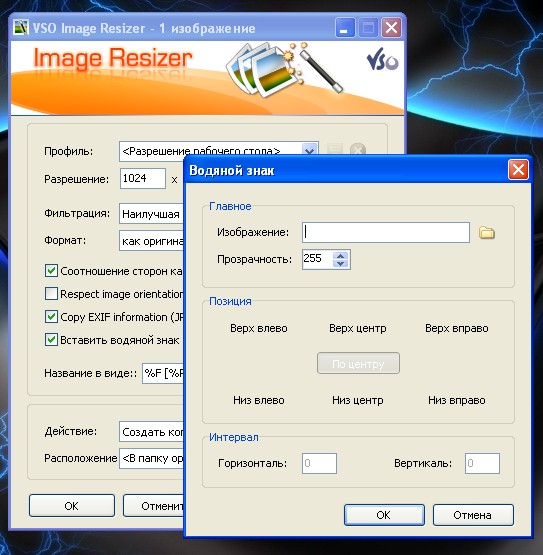The height and width of the screenshot is (555, 543).
Task: Click the Прозрачность value field
Action: 318,259
